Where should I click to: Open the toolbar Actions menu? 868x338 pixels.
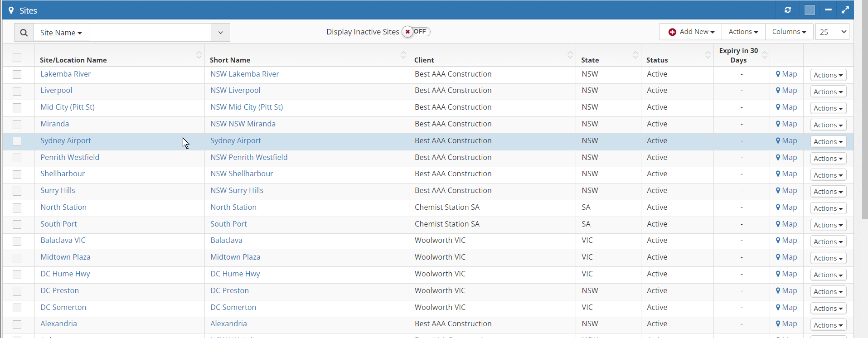click(x=743, y=32)
